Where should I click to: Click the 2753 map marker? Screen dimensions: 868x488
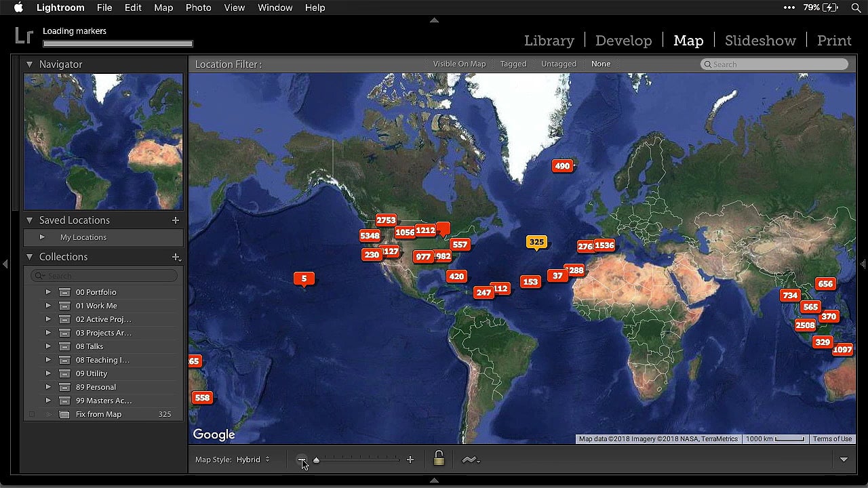pyautogui.click(x=386, y=220)
